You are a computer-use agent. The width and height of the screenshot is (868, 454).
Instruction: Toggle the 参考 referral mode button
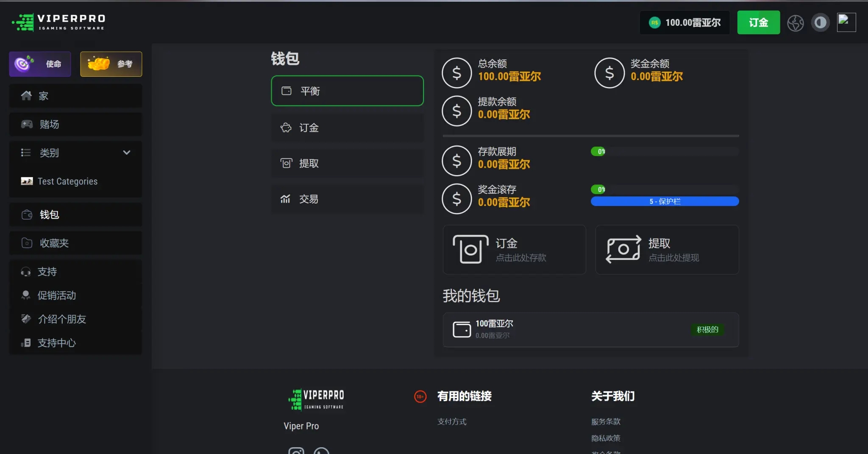pos(111,64)
